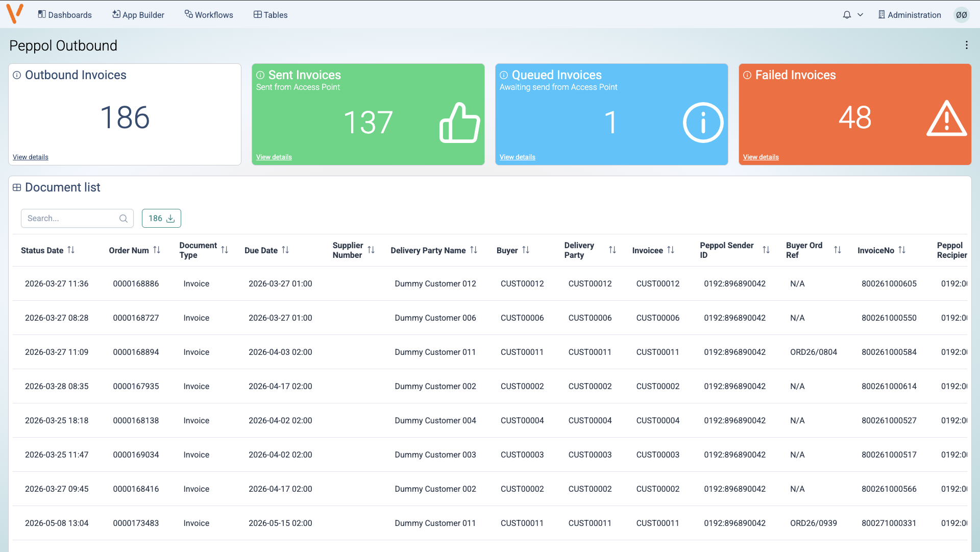Select order number 0000168886
This screenshot has height=552, width=980.
tap(136, 284)
